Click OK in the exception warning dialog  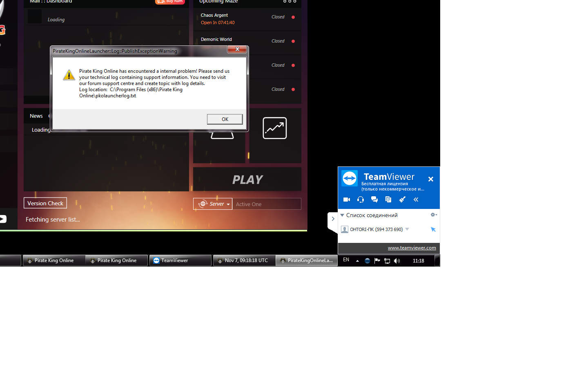(x=225, y=119)
